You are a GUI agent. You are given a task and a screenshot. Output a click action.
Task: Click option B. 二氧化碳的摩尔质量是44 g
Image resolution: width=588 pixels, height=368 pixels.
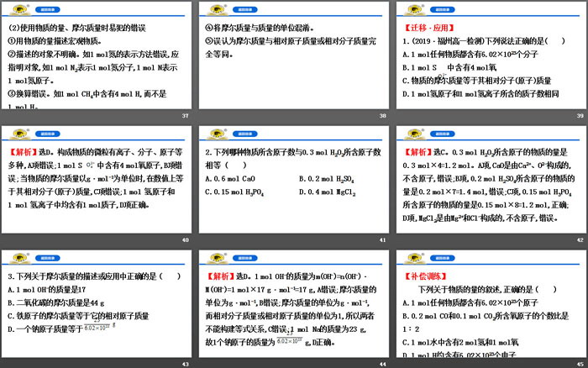56,302
